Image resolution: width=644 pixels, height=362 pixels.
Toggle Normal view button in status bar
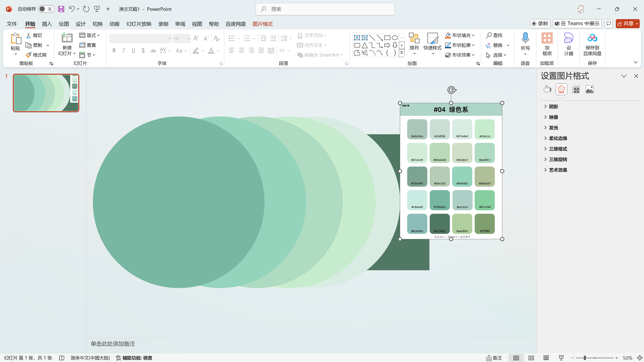click(516, 358)
